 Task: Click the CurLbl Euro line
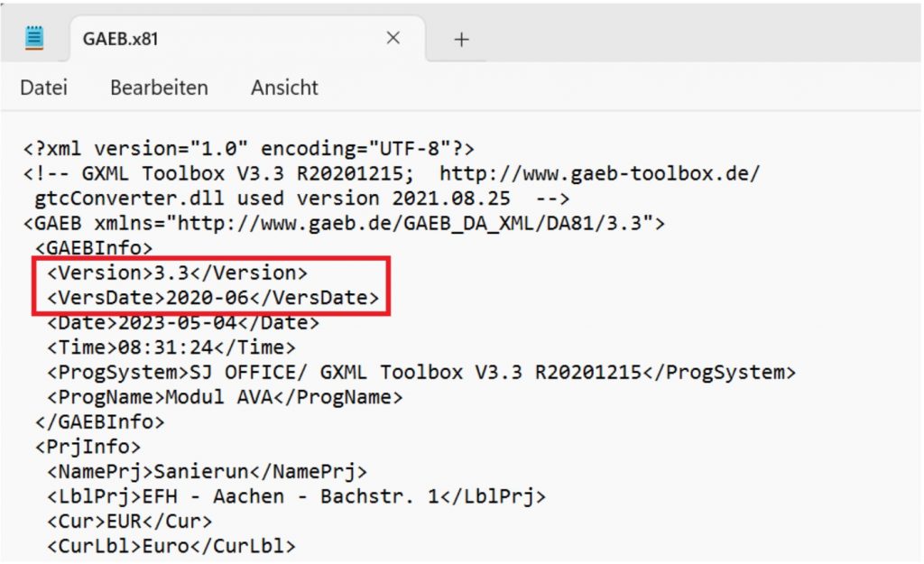(x=171, y=546)
